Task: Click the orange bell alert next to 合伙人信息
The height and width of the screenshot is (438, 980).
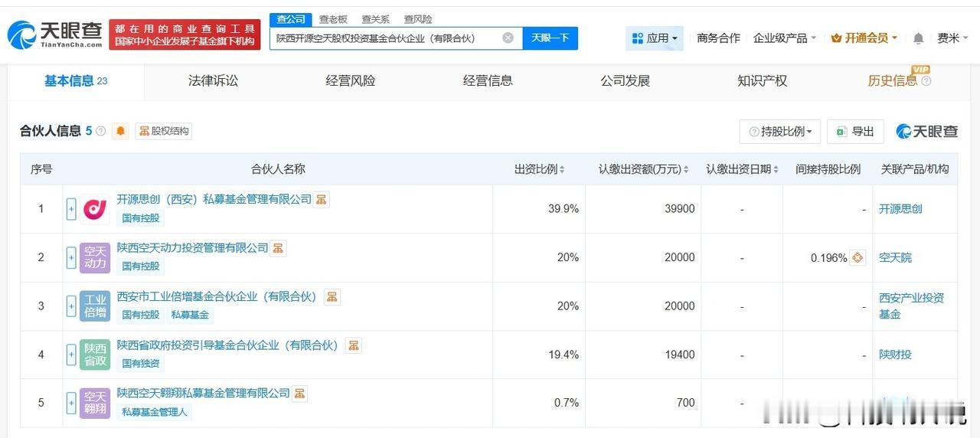Action: point(120,131)
